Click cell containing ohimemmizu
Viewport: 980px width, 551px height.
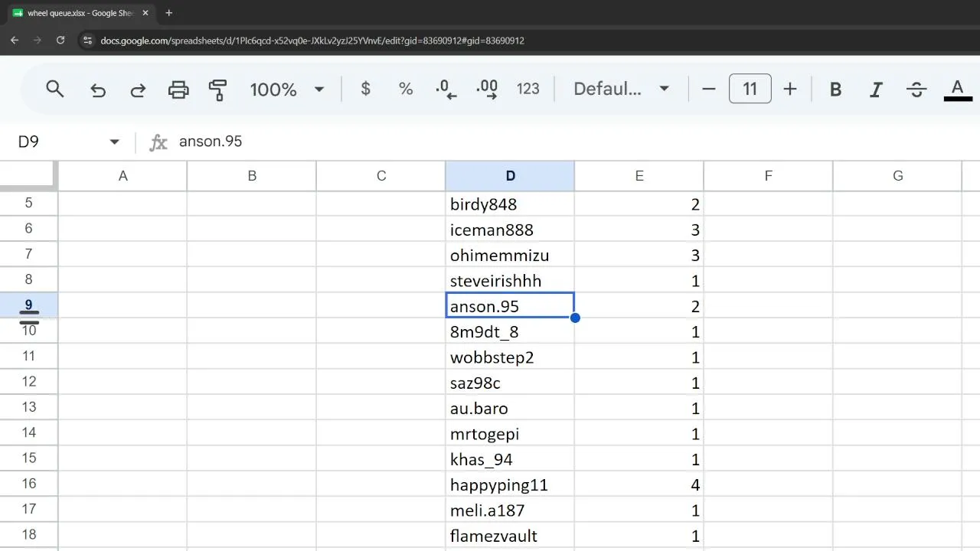(510, 255)
